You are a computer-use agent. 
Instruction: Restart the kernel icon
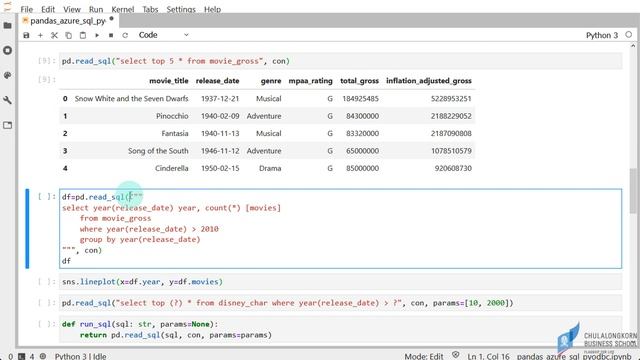125,35
